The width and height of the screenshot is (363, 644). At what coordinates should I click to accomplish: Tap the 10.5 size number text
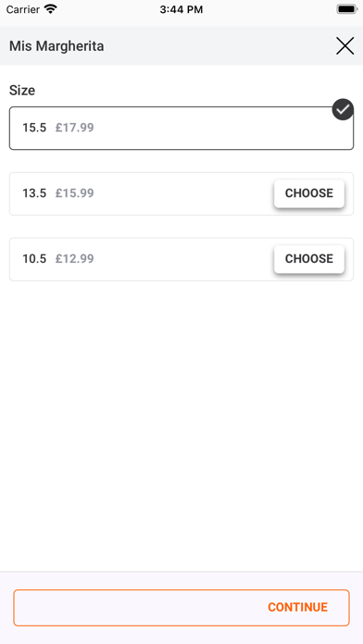(34, 259)
